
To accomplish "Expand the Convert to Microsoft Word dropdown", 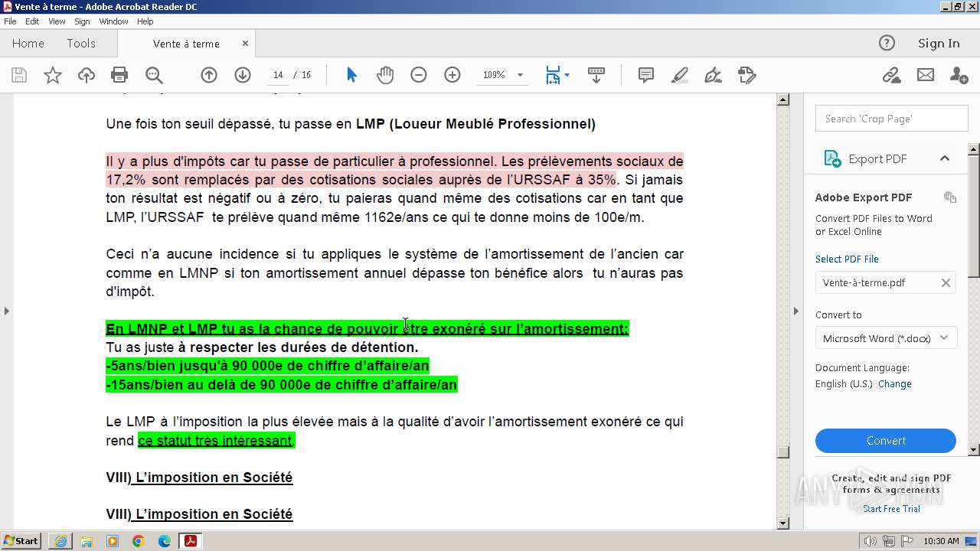I will 887,338.
